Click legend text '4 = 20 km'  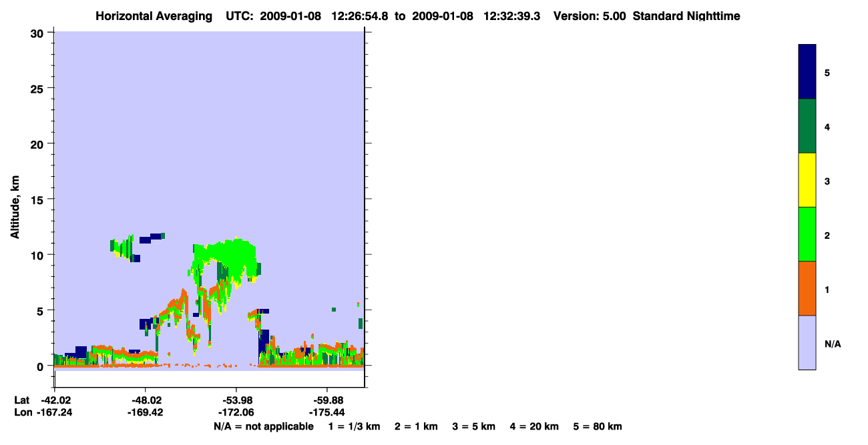pos(535,426)
